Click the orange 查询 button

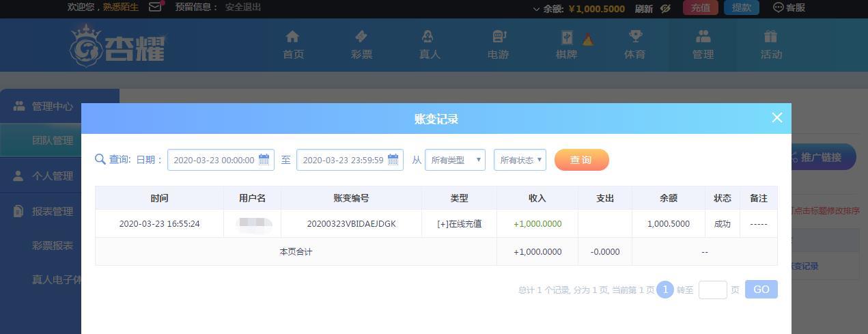pyautogui.click(x=581, y=160)
